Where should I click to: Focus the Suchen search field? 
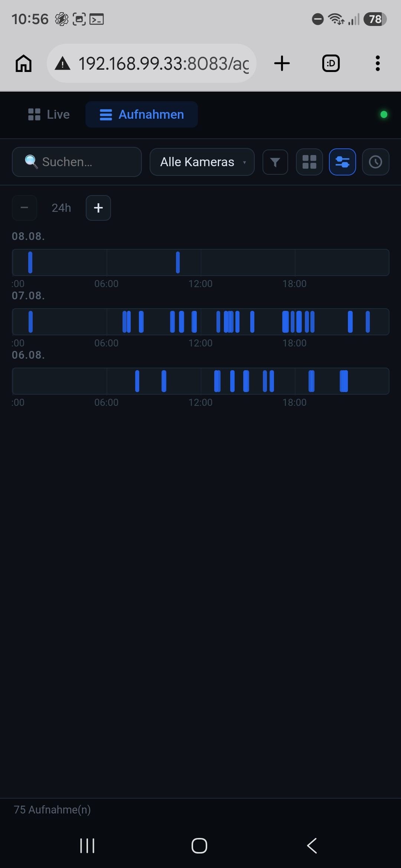coord(77,162)
